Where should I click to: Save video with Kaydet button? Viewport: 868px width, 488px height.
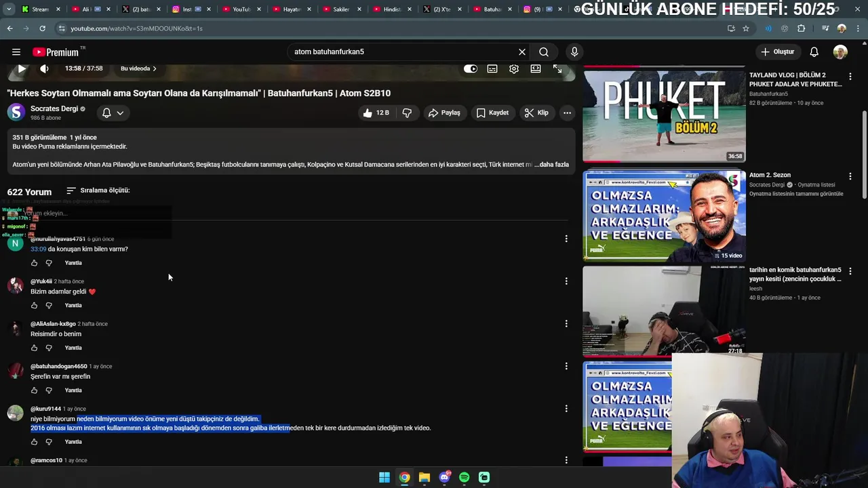(x=492, y=113)
